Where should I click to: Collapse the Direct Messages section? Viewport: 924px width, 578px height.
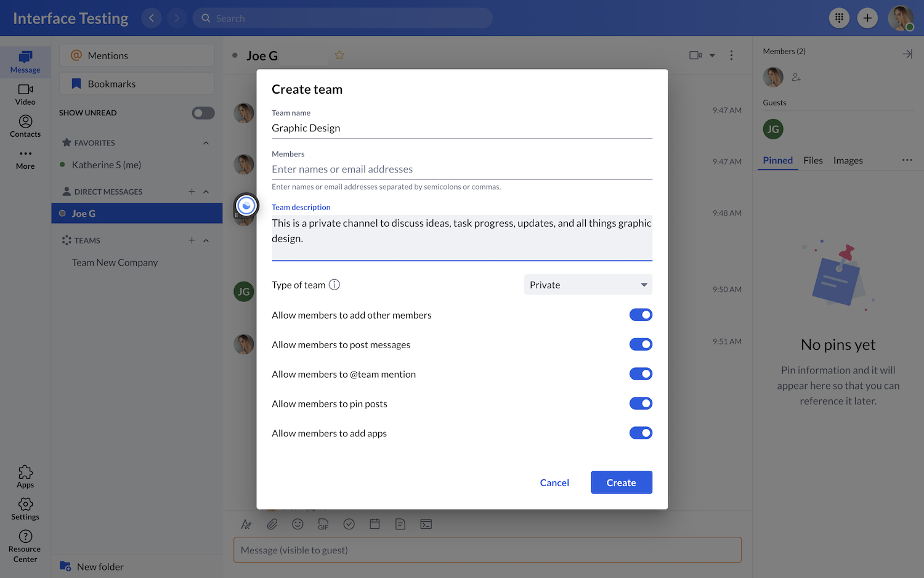[206, 192]
